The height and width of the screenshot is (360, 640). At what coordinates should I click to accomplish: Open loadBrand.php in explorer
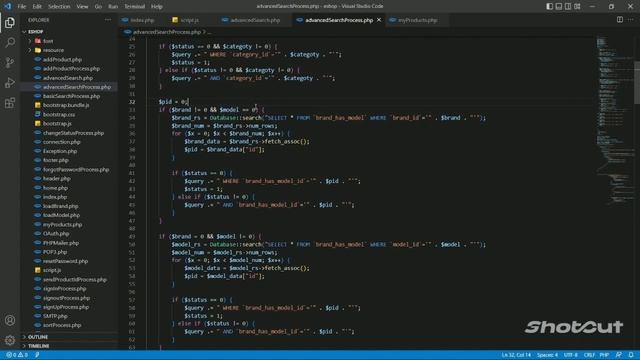pos(60,206)
